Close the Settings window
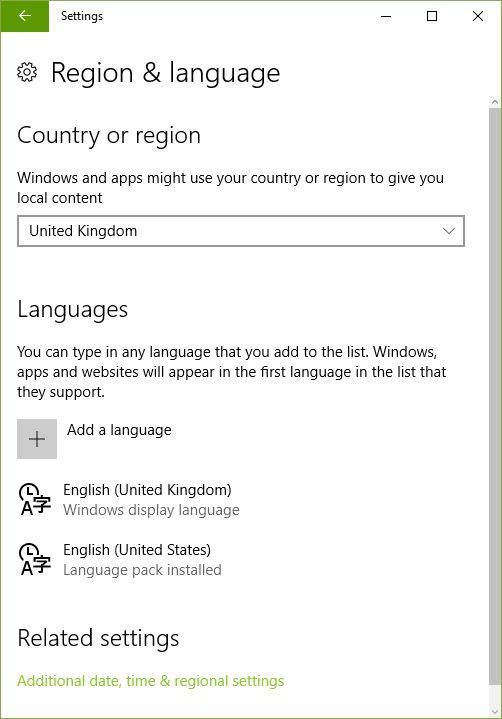 (x=478, y=16)
